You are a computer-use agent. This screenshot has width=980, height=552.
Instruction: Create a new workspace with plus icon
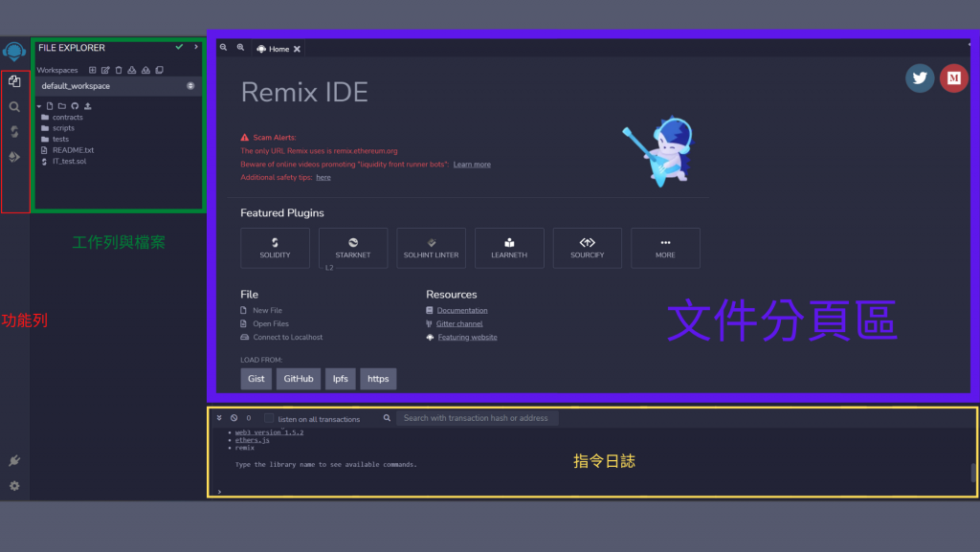point(92,70)
